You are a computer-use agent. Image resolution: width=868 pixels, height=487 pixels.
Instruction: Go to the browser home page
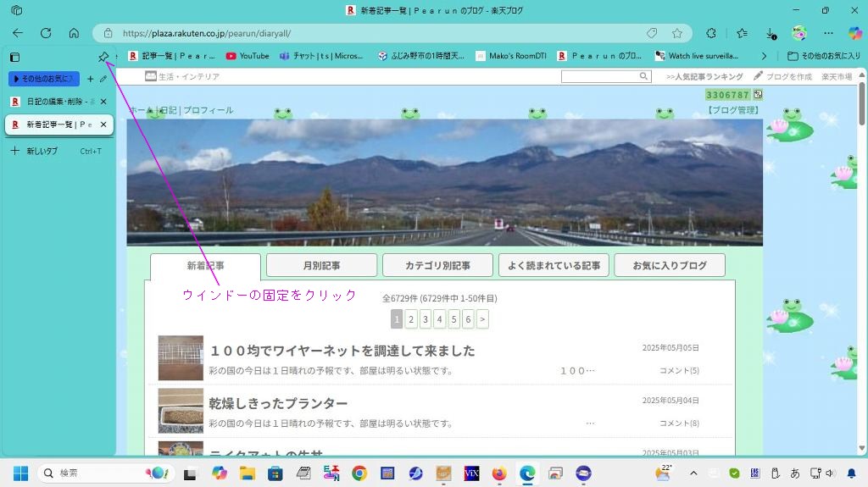click(x=74, y=33)
